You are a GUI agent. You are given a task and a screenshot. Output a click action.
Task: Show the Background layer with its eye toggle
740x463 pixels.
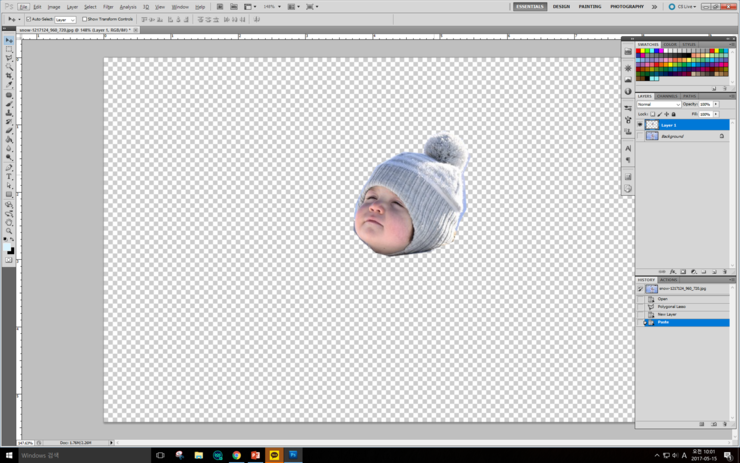(x=640, y=136)
